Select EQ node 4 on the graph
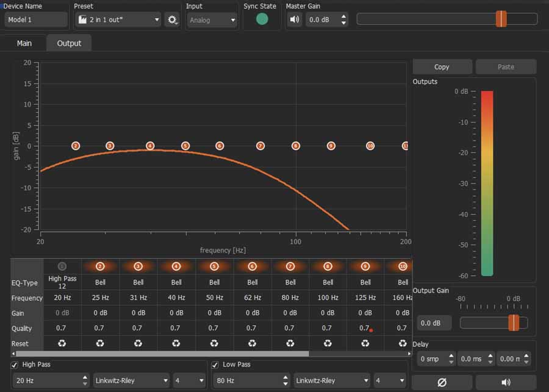 (150, 146)
